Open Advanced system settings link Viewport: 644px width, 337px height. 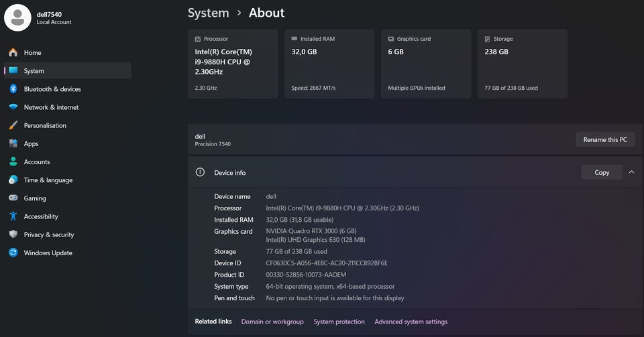click(x=411, y=322)
